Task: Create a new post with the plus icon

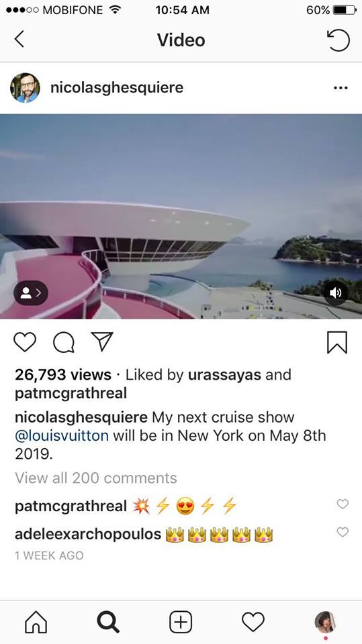Action: coord(181,622)
